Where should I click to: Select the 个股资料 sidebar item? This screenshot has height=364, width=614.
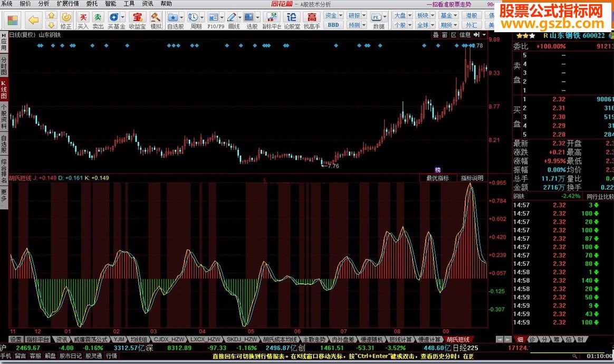(4, 117)
